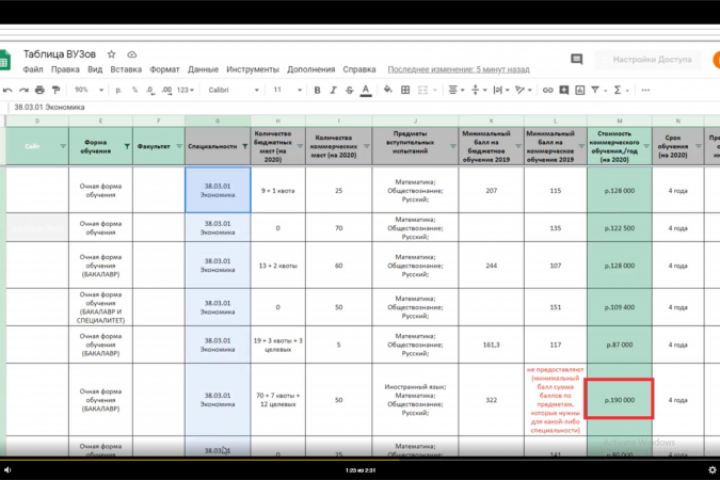Open the Дополнения menu

point(311,69)
